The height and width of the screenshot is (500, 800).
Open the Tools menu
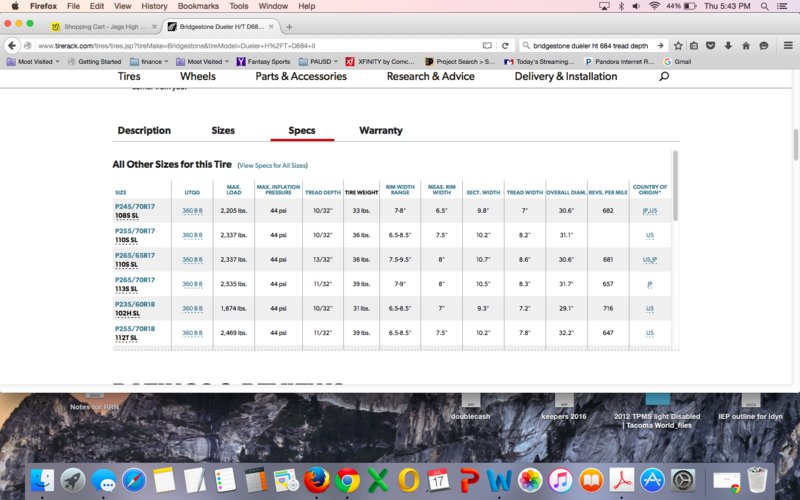pos(238,6)
